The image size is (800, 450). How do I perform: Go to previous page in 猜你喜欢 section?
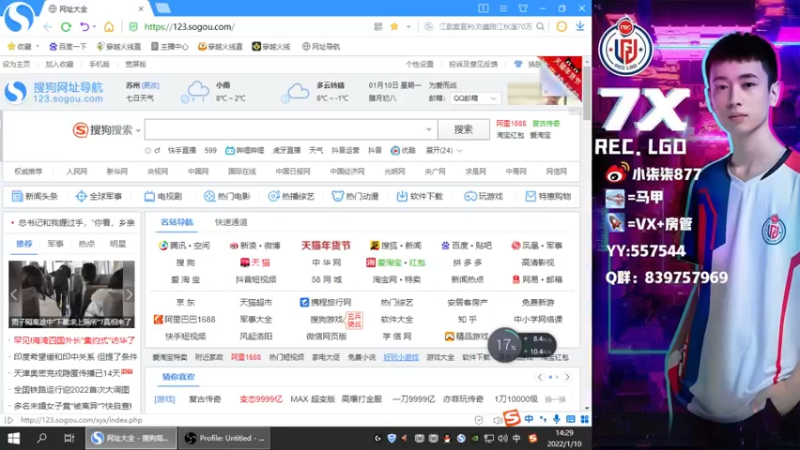[540, 377]
